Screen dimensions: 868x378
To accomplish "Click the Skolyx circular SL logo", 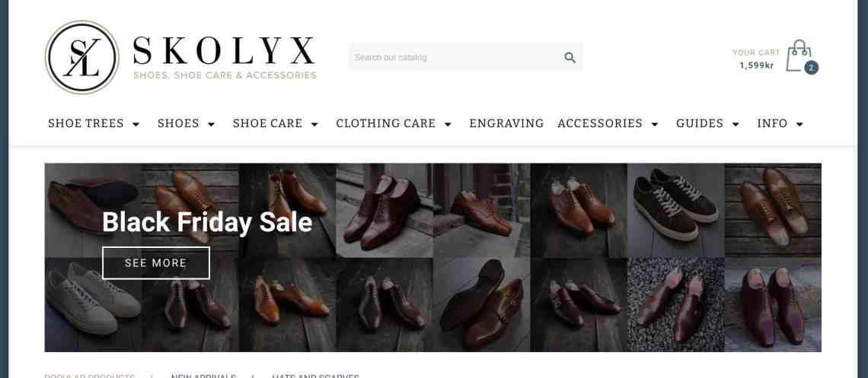I will [x=82, y=58].
